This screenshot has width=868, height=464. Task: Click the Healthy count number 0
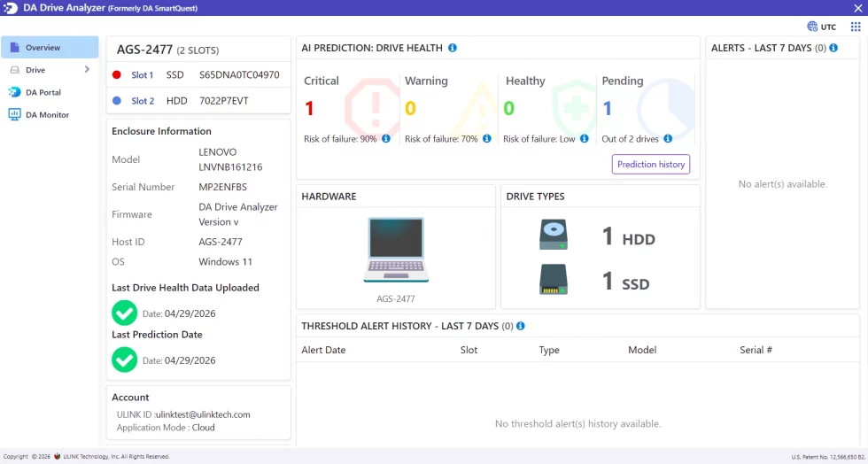508,109
